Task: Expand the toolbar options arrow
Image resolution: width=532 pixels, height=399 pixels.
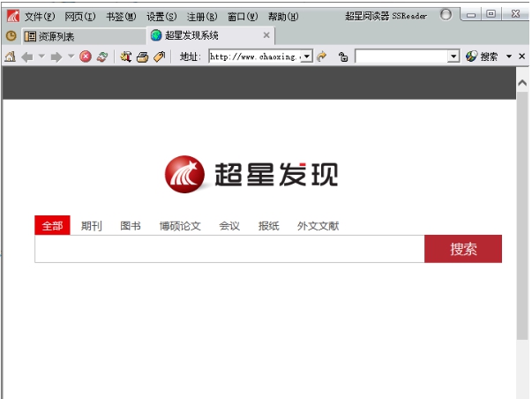Action: (509, 56)
